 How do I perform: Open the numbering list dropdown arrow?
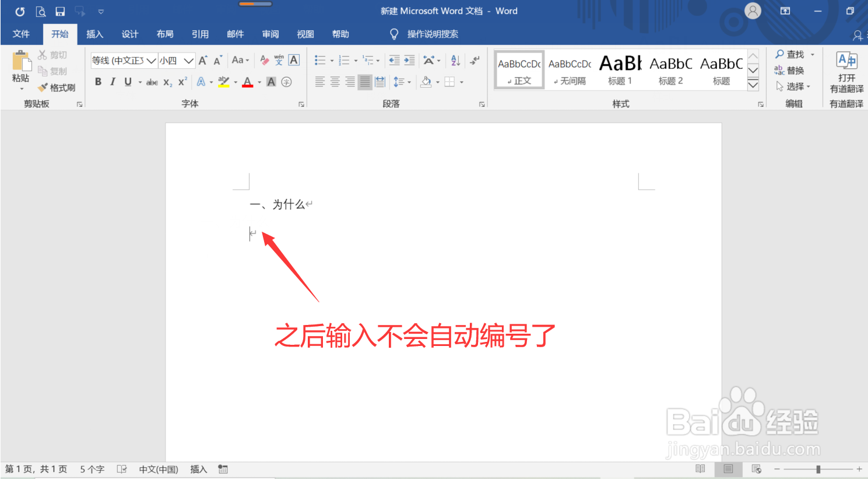click(x=356, y=60)
